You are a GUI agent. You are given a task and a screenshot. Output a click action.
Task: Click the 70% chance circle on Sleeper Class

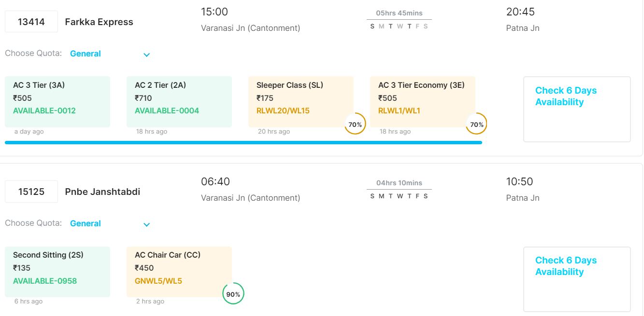click(355, 124)
